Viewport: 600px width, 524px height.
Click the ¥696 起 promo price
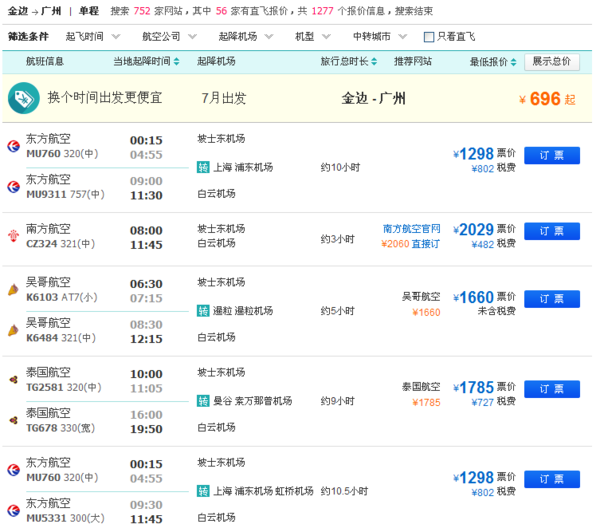(547, 99)
